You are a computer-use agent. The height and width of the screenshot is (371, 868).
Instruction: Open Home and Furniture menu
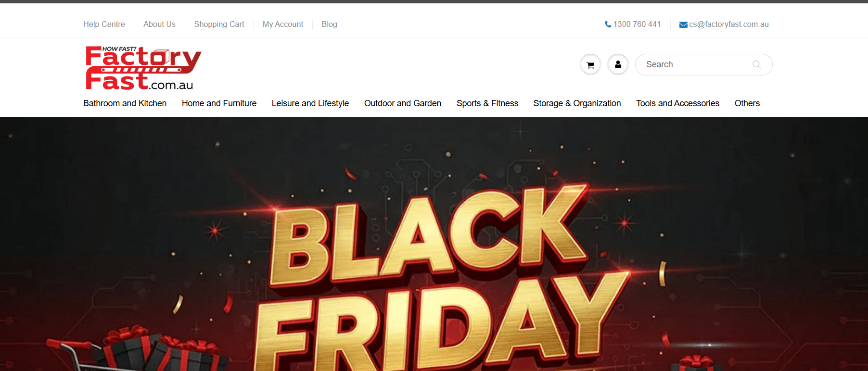(219, 103)
